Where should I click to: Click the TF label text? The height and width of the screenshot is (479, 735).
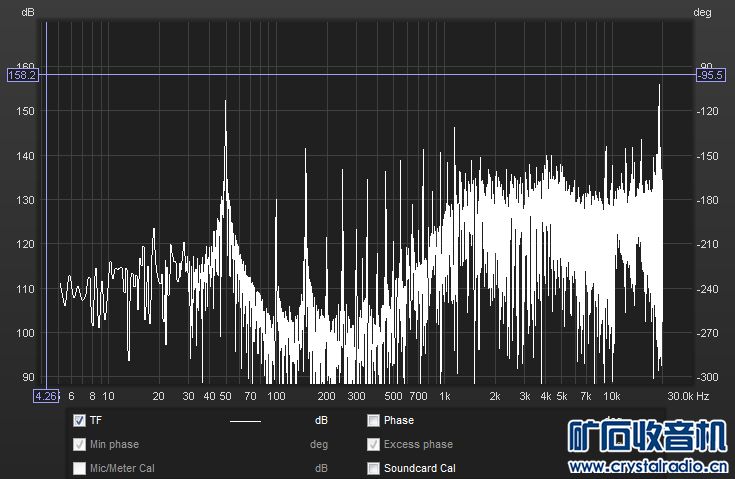pyautogui.click(x=96, y=420)
